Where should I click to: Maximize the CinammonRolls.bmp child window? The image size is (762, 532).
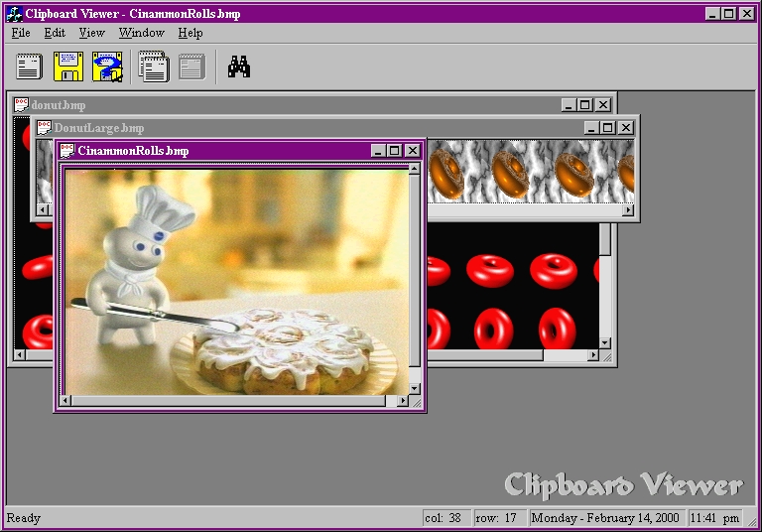(x=395, y=151)
